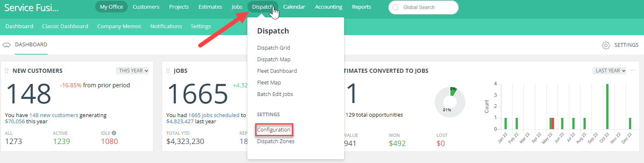
Task: Choose Dispatch Grid from the menu
Action: 273,48
